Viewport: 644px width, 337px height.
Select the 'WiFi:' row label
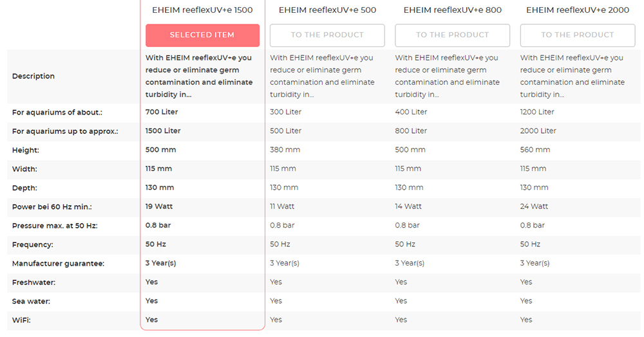pyautogui.click(x=21, y=320)
